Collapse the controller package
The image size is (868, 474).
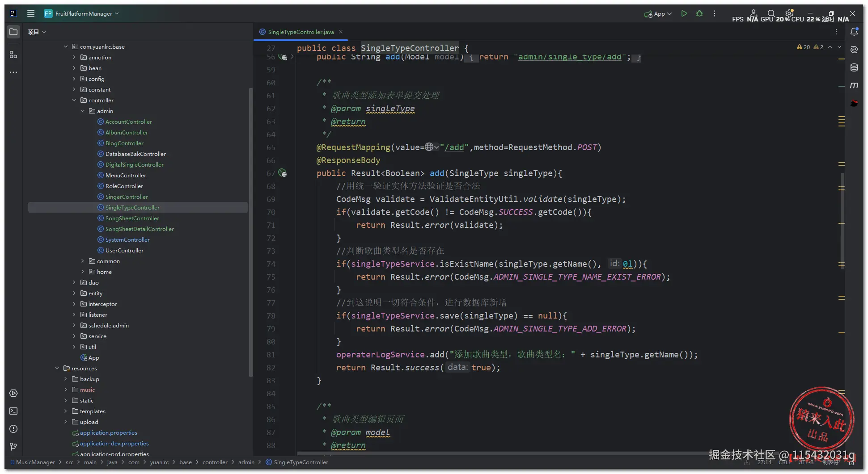[x=74, y=100]
